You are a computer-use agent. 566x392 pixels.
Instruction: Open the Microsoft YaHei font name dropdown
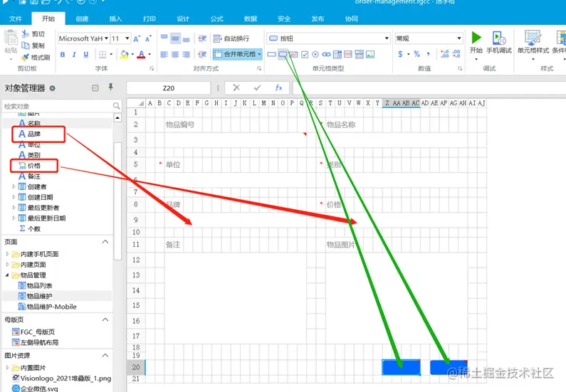pyautogui.click(x=107, y=38)
